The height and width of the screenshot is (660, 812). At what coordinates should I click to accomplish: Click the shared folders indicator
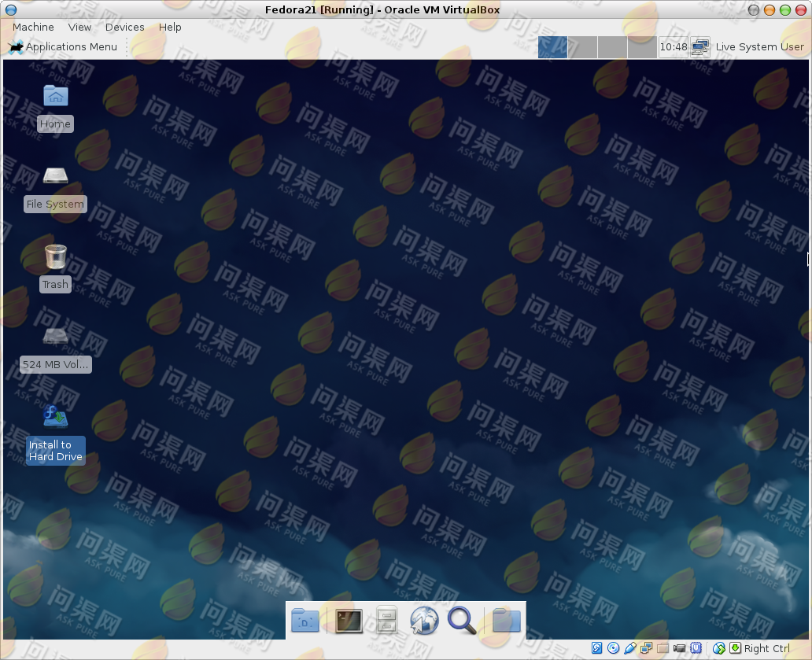tap(663, 648)
